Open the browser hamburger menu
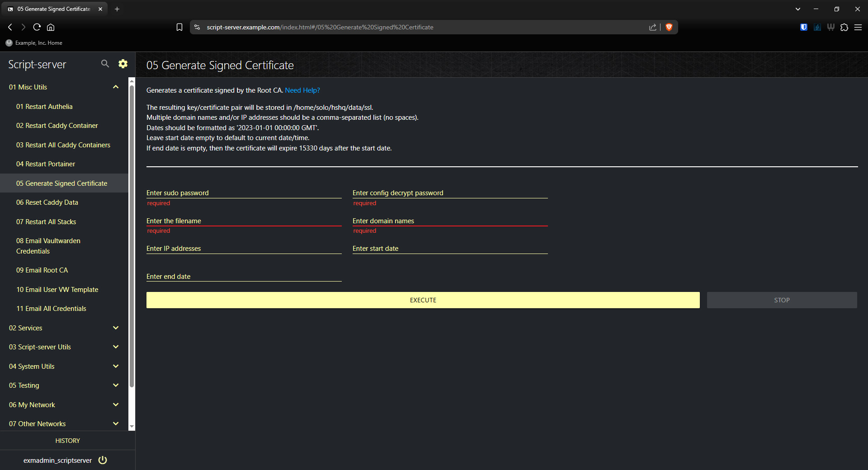Viewport: 868px width, 470px height. [859, 27]
